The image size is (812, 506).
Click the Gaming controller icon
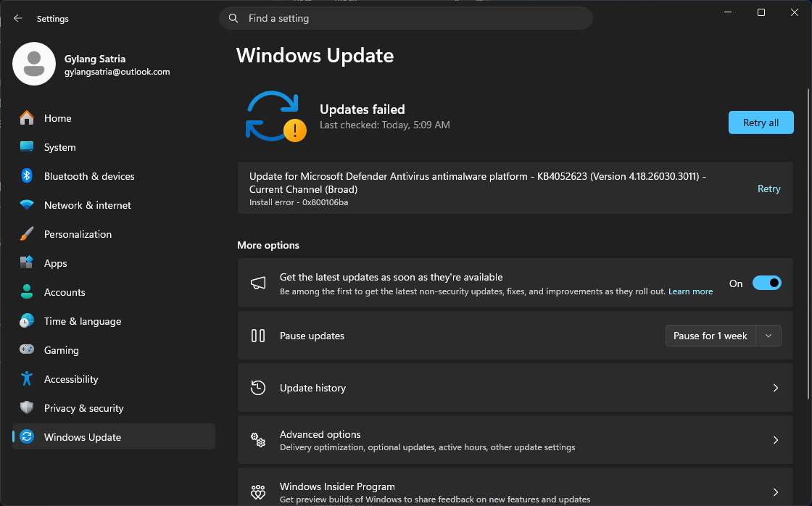tap(27, 350)
